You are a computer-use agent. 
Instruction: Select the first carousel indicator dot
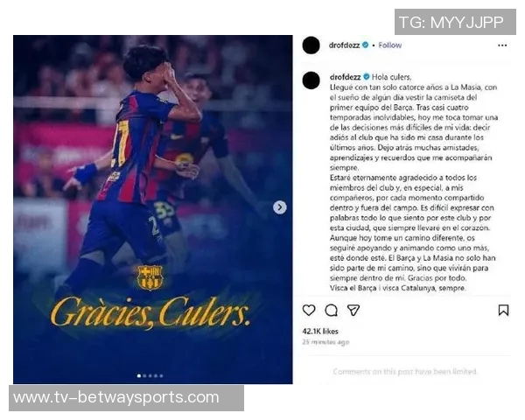coord(139,375)
